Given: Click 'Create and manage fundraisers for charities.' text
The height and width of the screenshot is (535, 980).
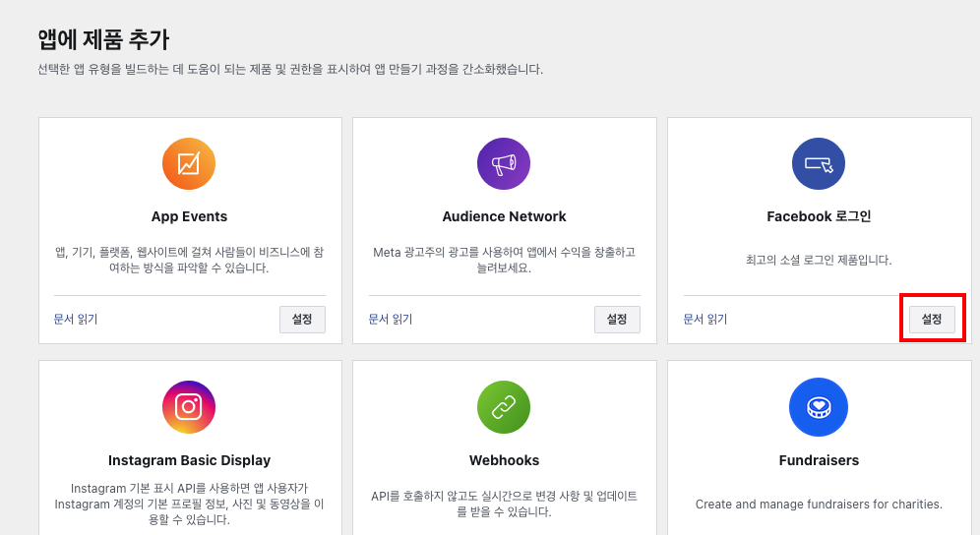Looking at the screenshot, I should (819, 505).
